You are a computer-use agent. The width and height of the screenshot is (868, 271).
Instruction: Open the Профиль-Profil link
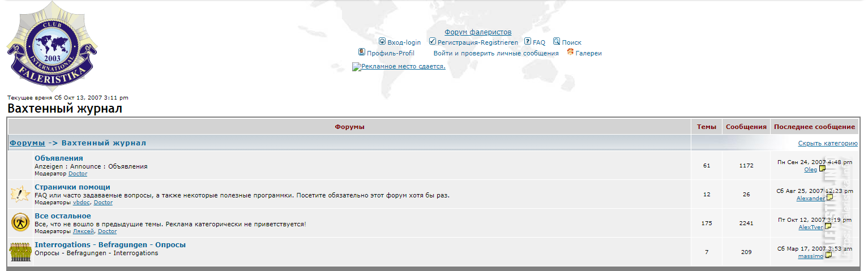point(391,53)
